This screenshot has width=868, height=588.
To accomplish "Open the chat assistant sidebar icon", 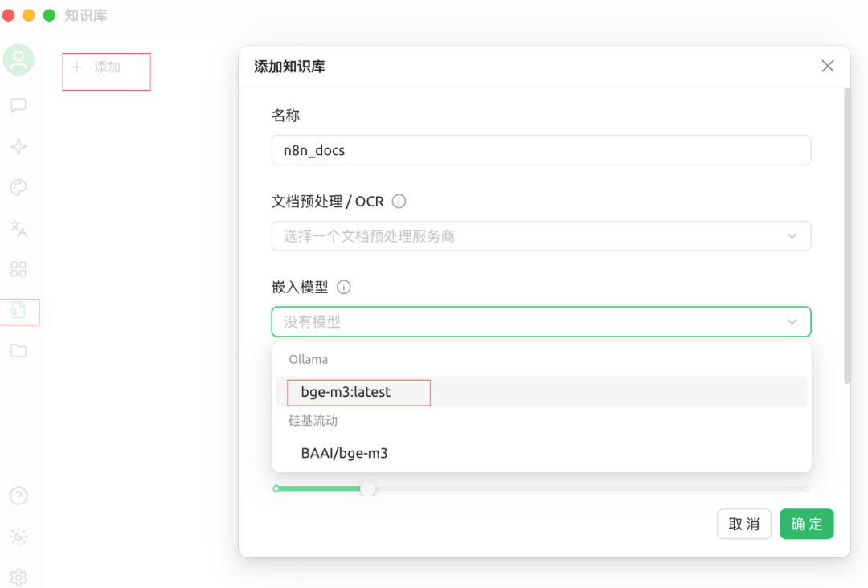I will (18, 105).
